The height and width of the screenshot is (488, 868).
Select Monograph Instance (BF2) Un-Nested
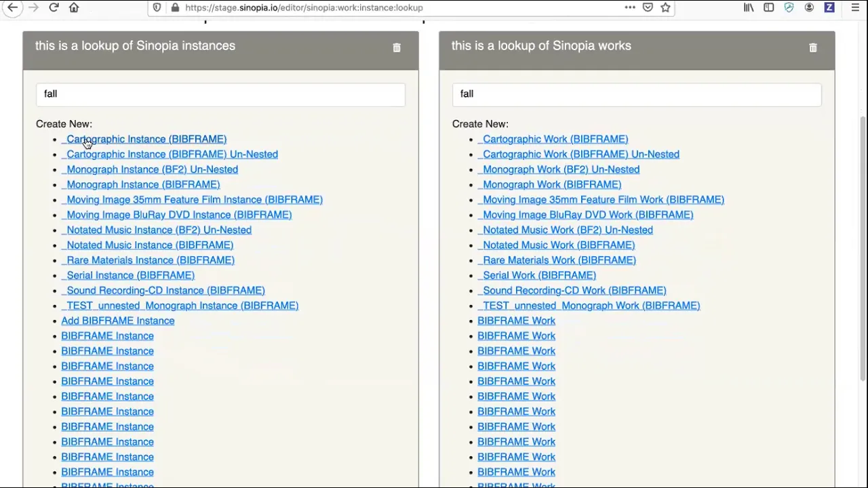point(149,169)
